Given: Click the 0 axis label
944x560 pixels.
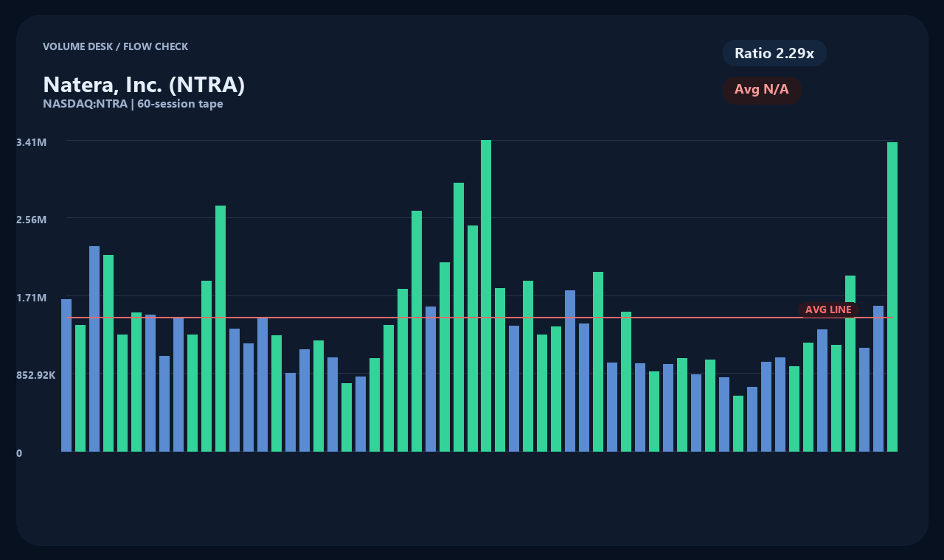Looking at the screenshot, I should [x=19, y=453].
